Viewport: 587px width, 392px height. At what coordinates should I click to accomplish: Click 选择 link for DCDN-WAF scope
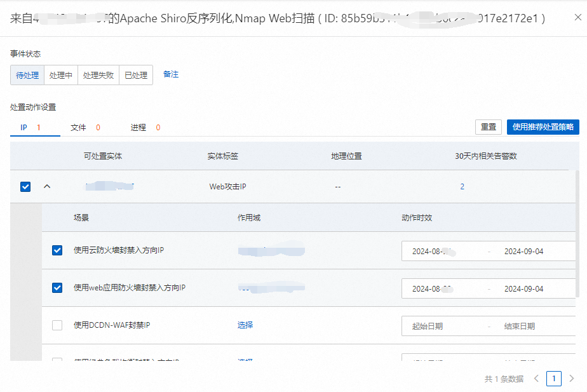coord(245,325)
